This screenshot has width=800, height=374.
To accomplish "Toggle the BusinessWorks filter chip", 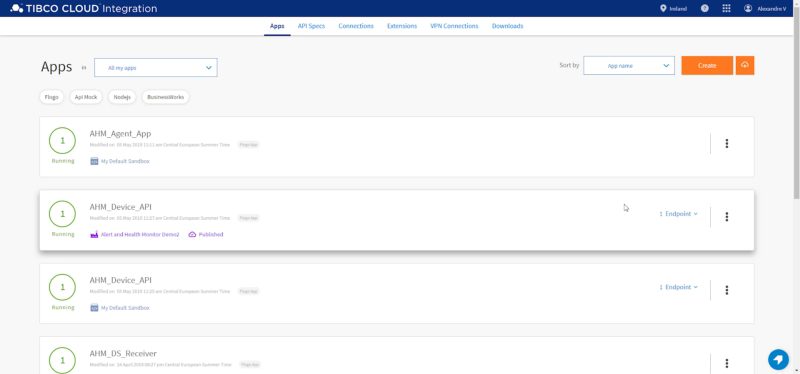I will coord(165,97).
